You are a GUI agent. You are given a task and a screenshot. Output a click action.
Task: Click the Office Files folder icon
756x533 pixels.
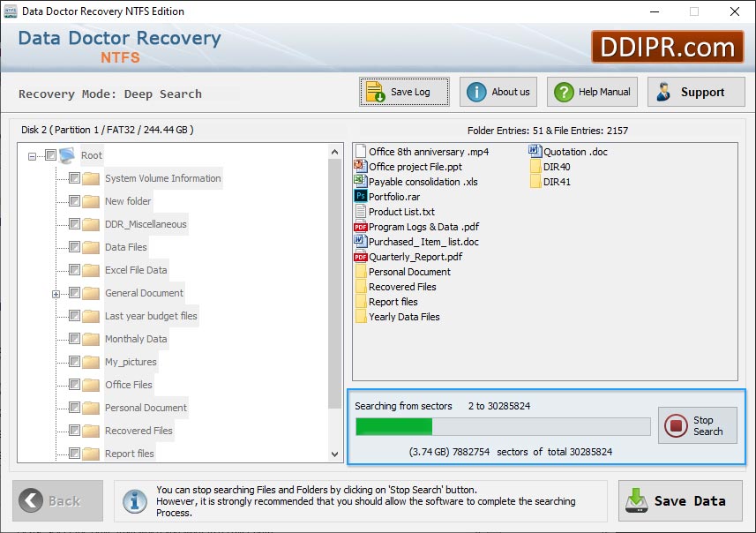pos(91,386)
